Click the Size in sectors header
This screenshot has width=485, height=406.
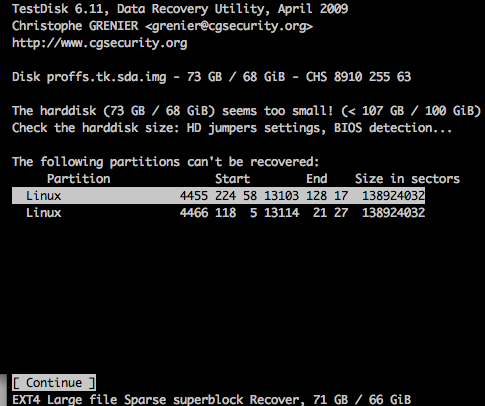click(x=407, y=179)
